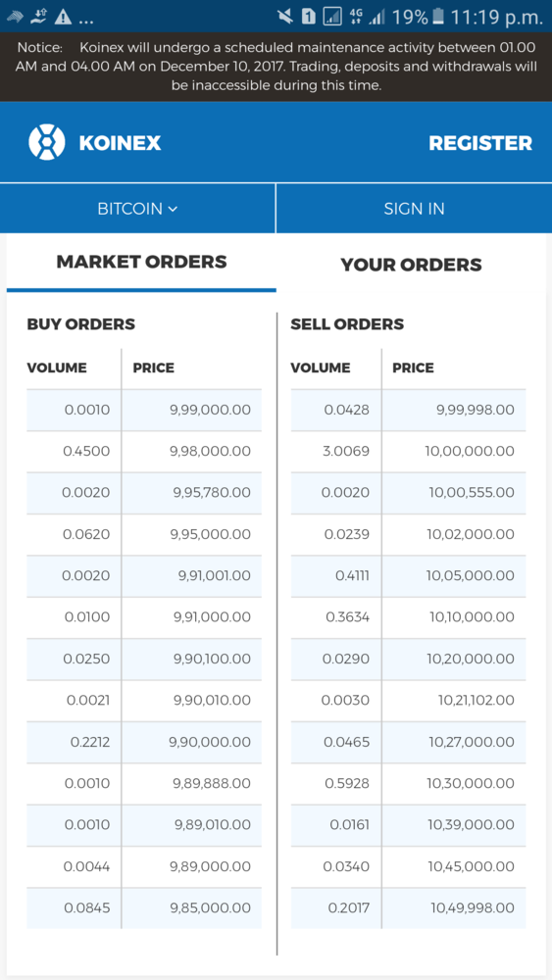
Task: Open the warning triangle notification icon
Action: click(x=63, y=17)
